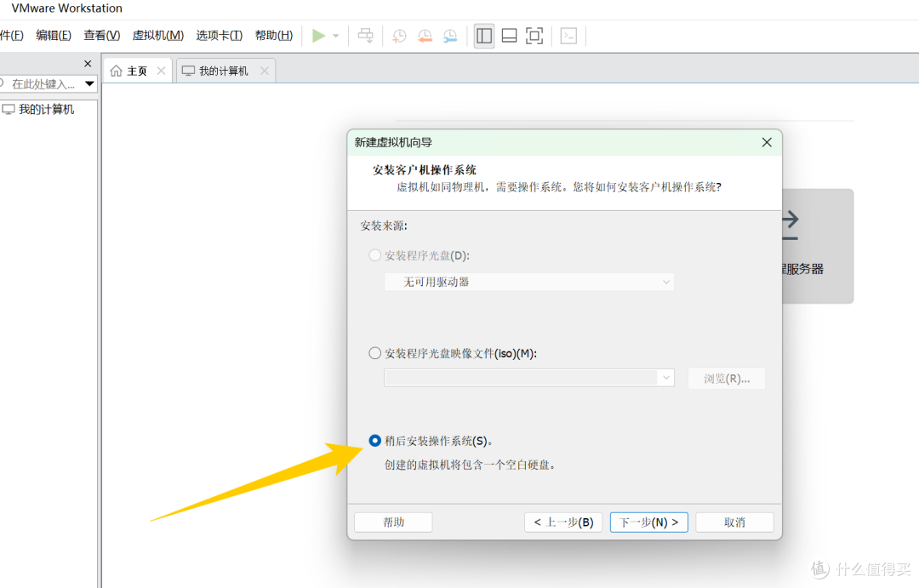Click the home icon on the 主页 tab
The height and width of the screenshot is (588, 919).
pyautogui.click(x=116, y=71)
